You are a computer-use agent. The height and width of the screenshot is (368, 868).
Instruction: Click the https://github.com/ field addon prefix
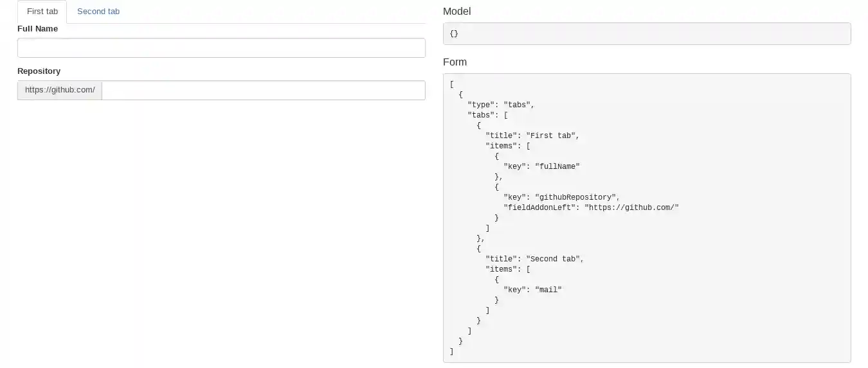click(x=60, y=91)
